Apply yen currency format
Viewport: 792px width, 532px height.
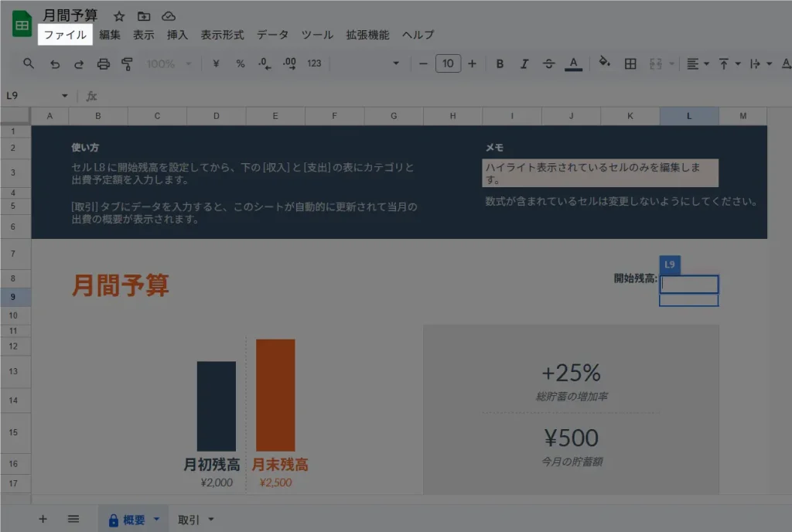[x=217, y=63]
